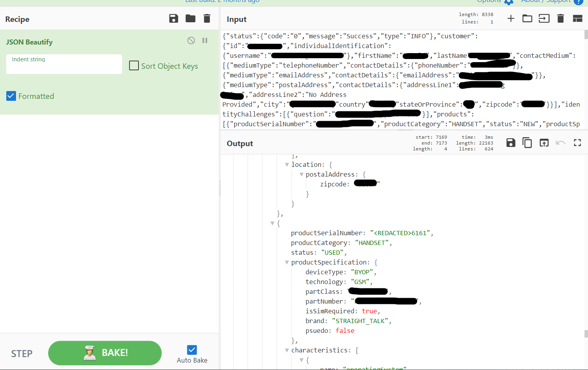Uncheck the Formatted option
Screen dimensions: 588x370
click(x=11, y=96)
